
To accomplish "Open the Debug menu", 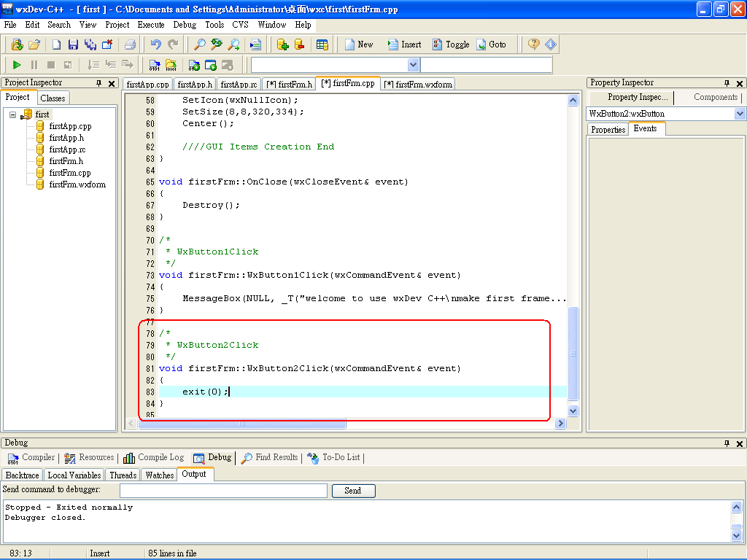I will click(185, 24).
